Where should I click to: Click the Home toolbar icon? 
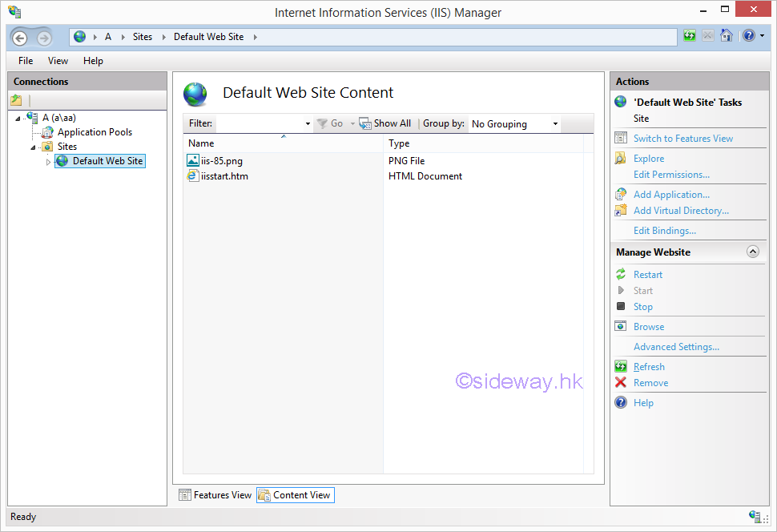pos(727,36)
